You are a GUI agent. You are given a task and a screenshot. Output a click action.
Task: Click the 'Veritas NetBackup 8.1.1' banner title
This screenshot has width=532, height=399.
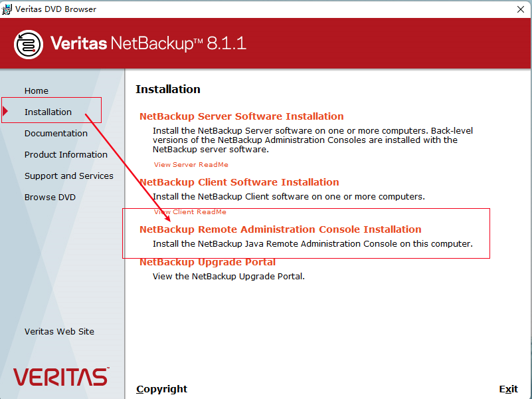[x=148, y=44]
